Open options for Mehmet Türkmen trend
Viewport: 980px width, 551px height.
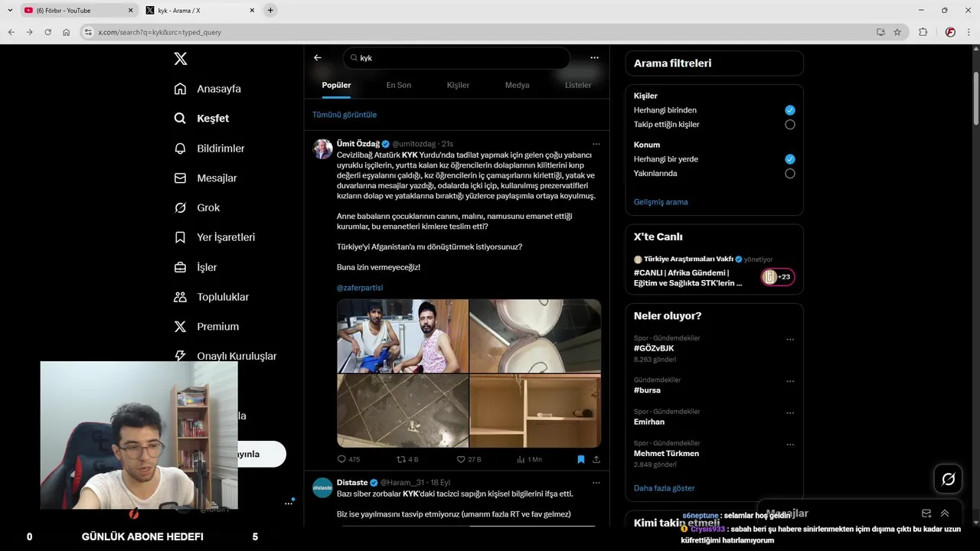point(790,445)
